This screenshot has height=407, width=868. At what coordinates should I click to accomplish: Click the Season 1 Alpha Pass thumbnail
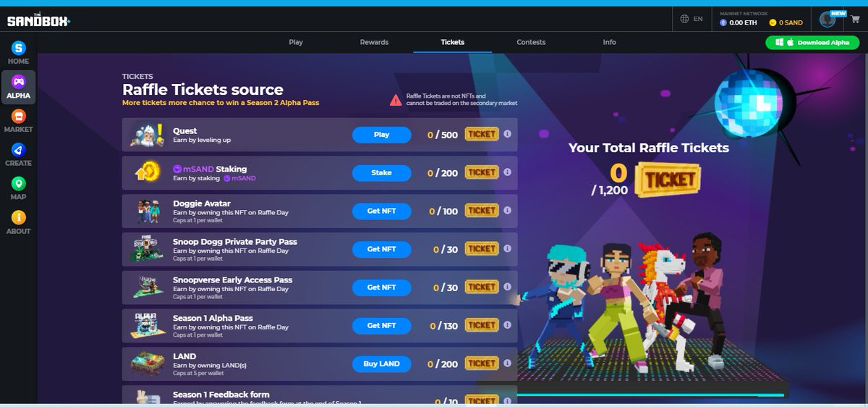click(x=148, y=326)
